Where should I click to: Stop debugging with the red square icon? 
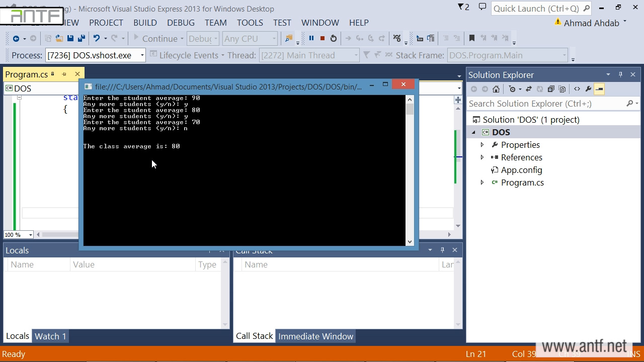pos(322,38)
